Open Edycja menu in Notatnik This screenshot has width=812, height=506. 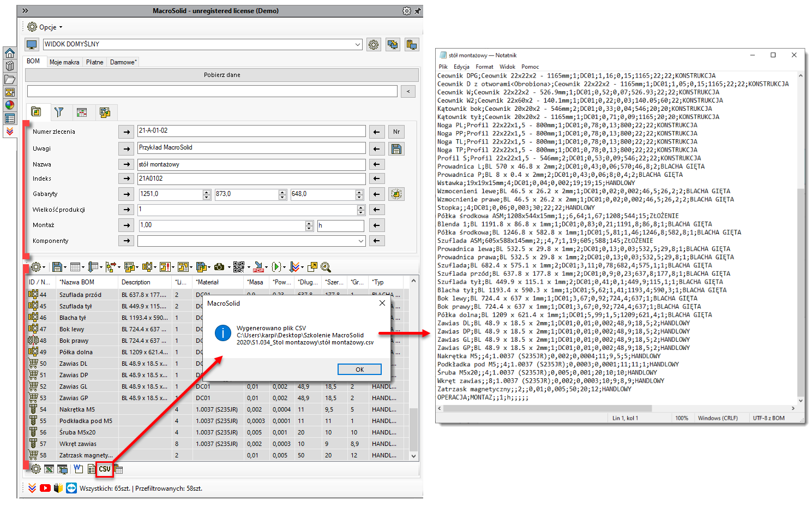461,67
